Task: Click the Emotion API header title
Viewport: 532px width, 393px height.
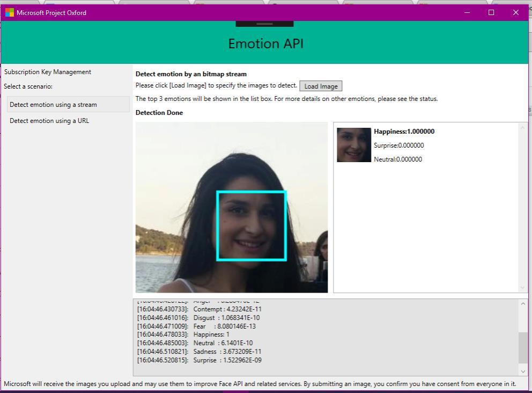Action: pos(265,44)
